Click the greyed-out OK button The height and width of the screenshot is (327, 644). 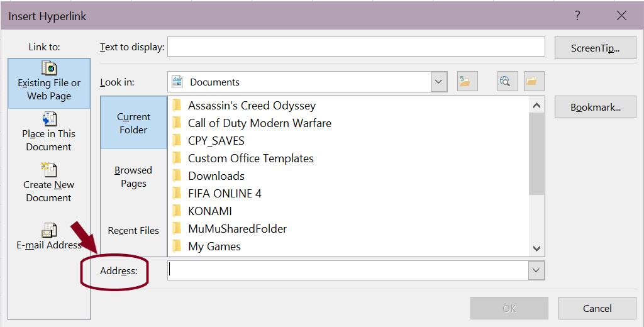(x=509, y=308)
